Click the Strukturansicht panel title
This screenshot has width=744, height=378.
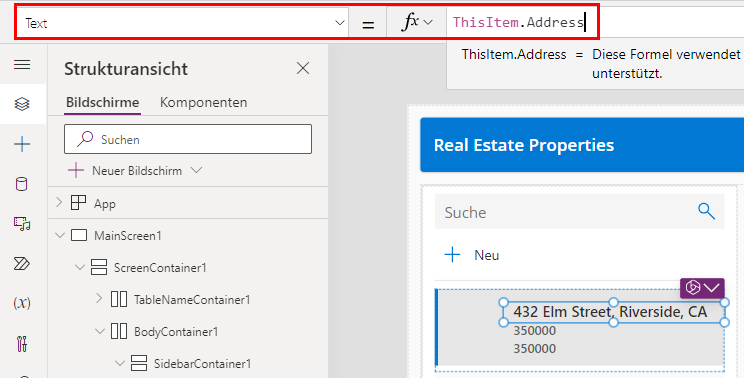point(126,69)
